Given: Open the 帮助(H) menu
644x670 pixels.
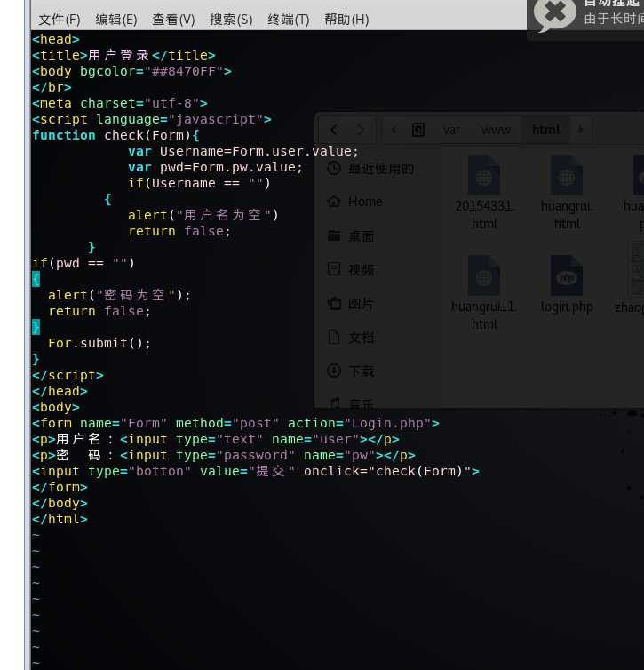Looking at the screenshot, I should coord(346,20).
